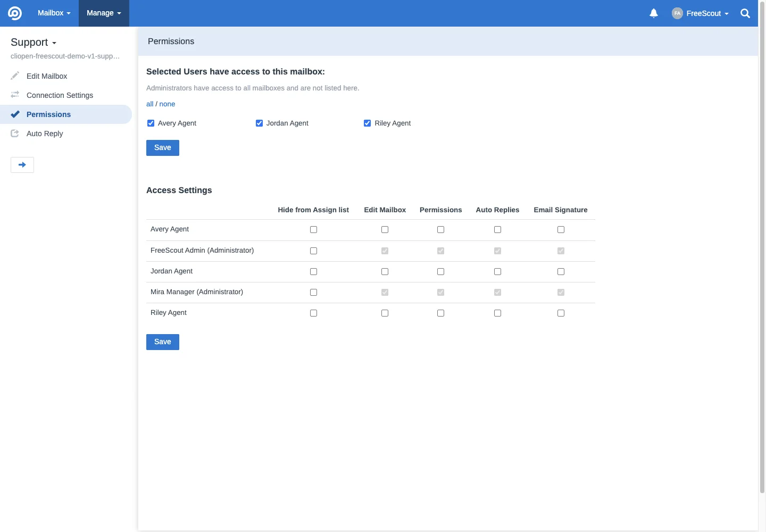Screen dimensions: 766x532
Task: Click the Email Signature column header
Action: [x=561, y=210]
